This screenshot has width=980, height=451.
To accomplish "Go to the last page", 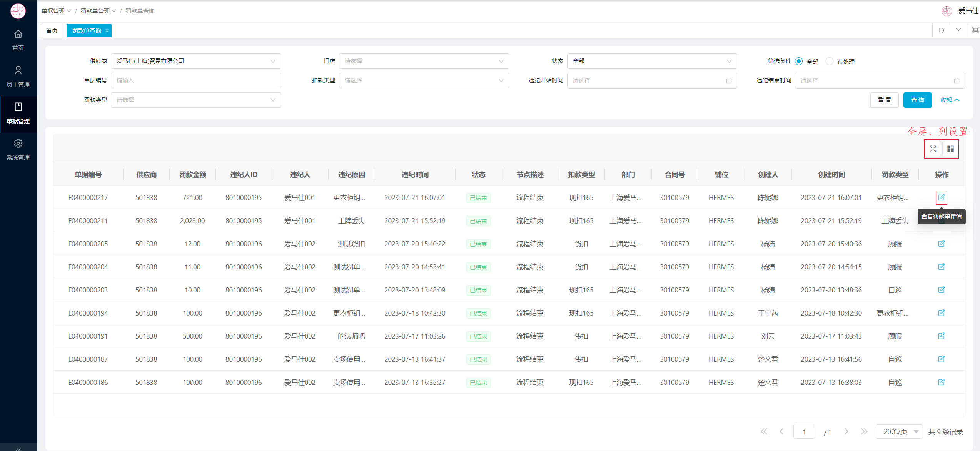I will [x=864, y=431].
